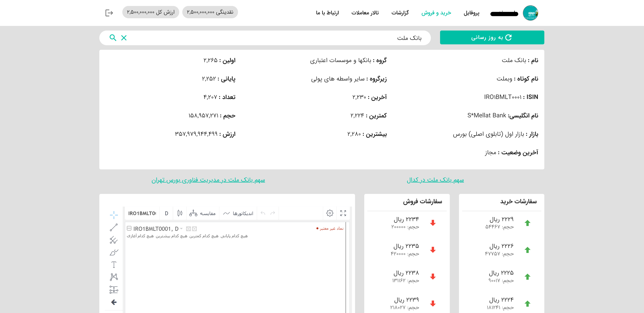Image resolution: width=644 pixels, height=313 pixels.
Task: Open the گزارشات menu item
Action: coord(400,13)
